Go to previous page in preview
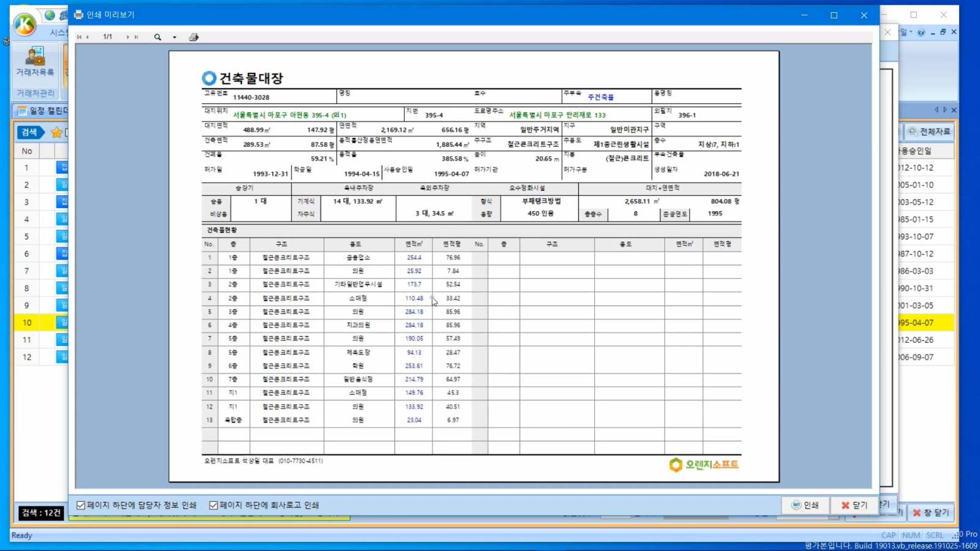The width and height of the screenshot is (980, 551). coord(88,37)
